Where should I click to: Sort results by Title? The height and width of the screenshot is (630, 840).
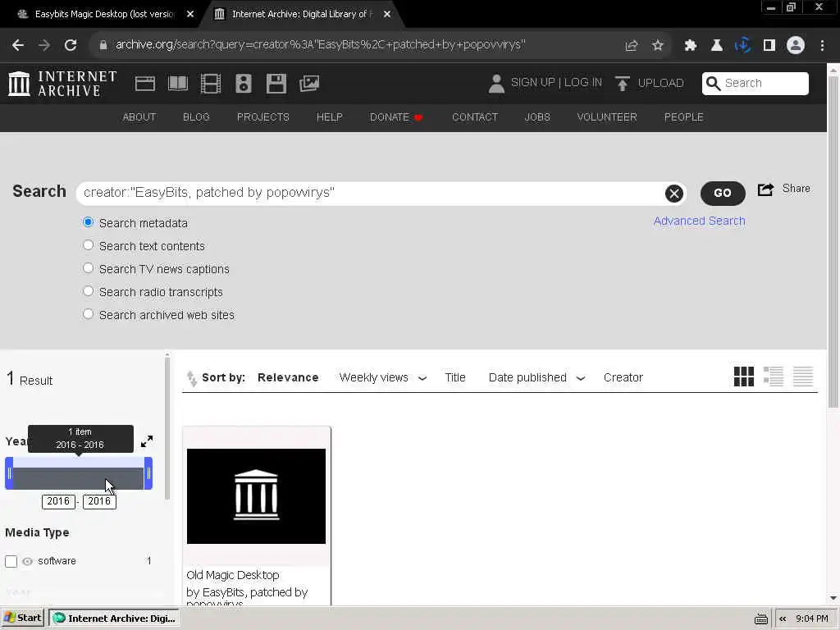pos(455,377)
